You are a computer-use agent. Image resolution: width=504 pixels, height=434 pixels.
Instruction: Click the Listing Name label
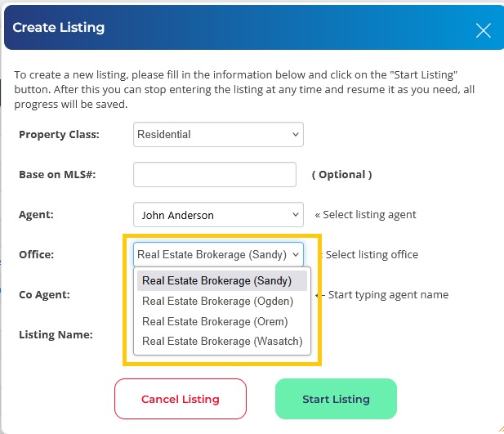(56, 334)
